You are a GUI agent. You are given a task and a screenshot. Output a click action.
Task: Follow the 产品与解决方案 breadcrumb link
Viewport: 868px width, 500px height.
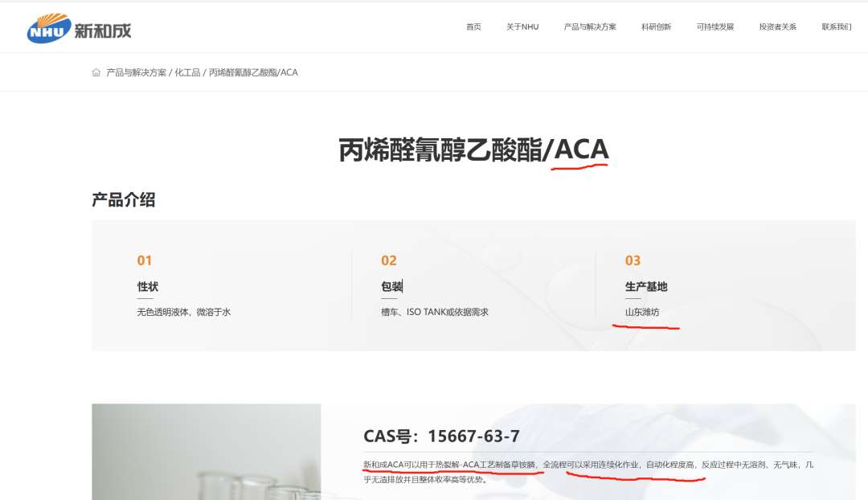[136, 72]
